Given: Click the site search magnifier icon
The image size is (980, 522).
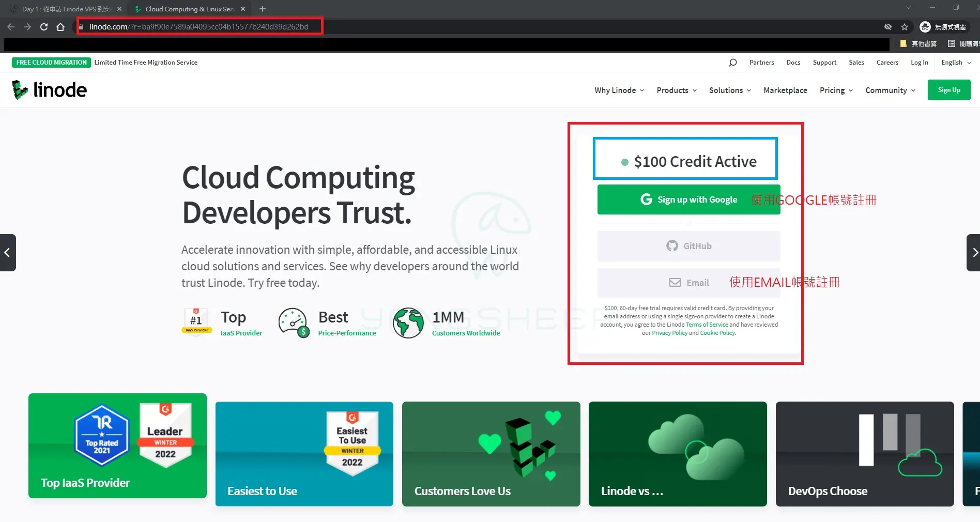Looking at the screenshot, I should click(732, 63).
